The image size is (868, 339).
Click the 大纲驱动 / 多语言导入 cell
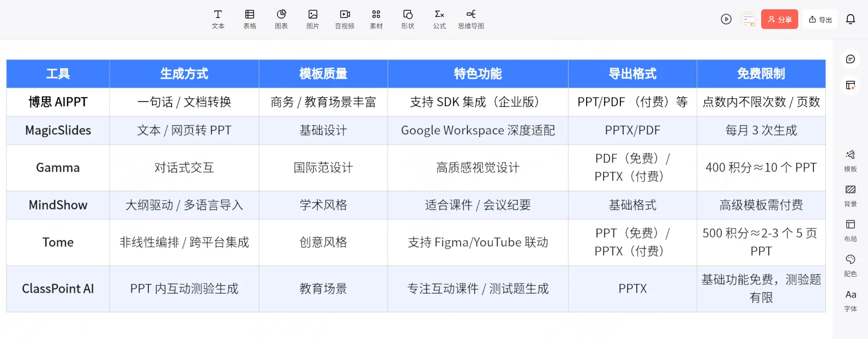(x=184, y=205)
